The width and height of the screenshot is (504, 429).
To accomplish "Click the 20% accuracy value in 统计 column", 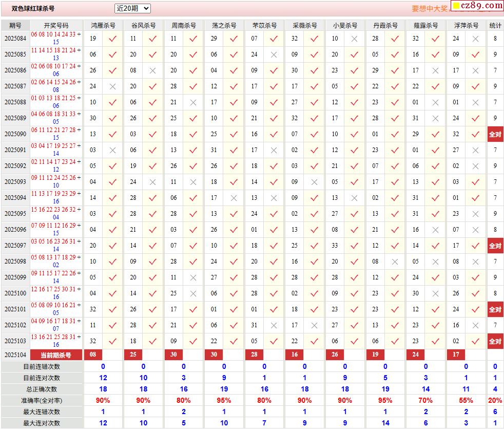I will click(x=495, y=401).
